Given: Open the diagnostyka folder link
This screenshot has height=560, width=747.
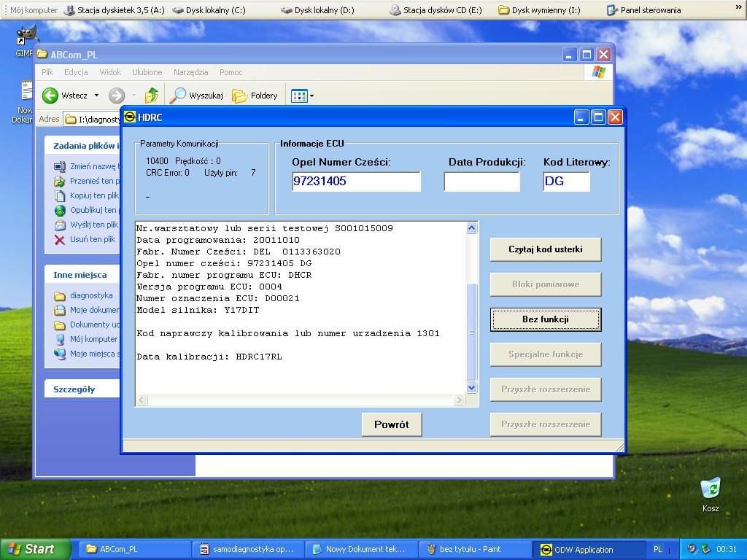Looking at the screenshot, I should pos(91,295).
